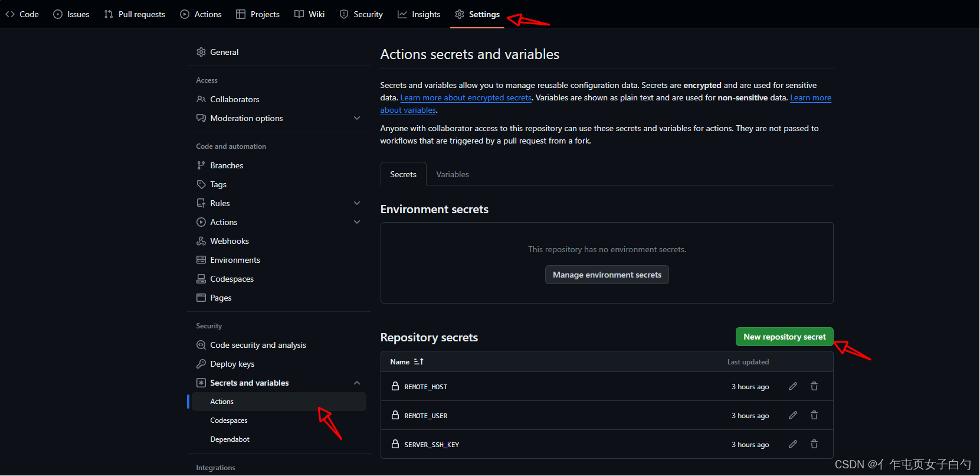
Task: Click the Codespaces monitor icon
Action: [201, 279]
